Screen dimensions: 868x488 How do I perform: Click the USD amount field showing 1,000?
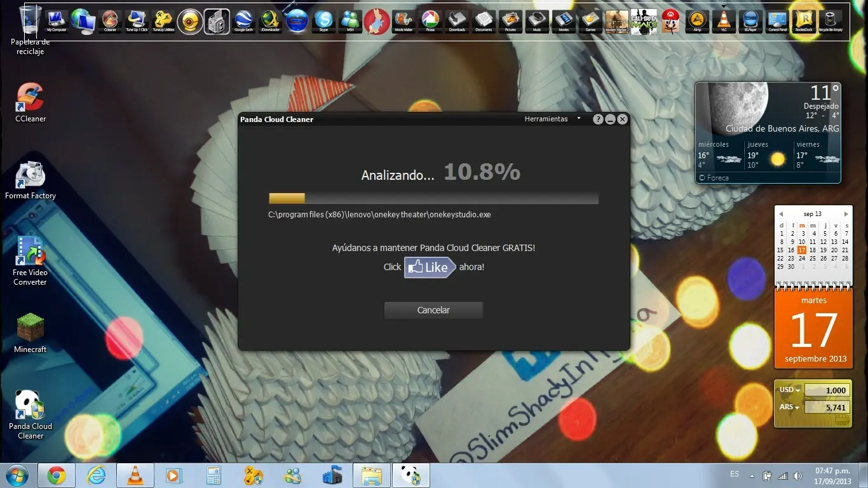point(827,390)
